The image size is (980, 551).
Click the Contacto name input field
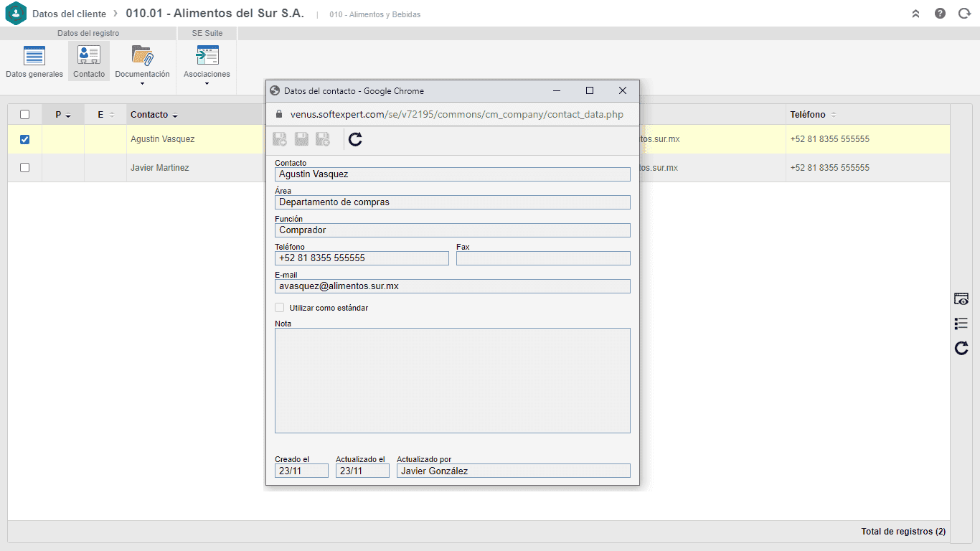point(453,174)
